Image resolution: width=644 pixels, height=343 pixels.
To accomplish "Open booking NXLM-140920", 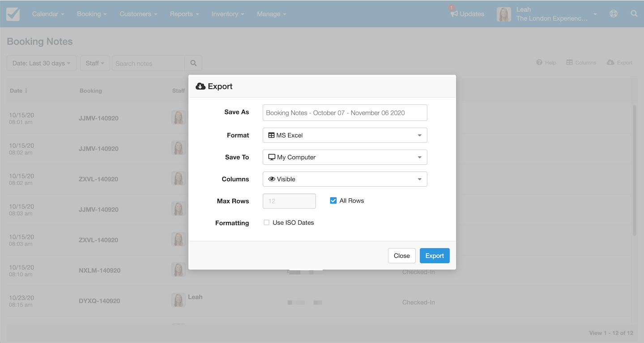I will (99, 270).
